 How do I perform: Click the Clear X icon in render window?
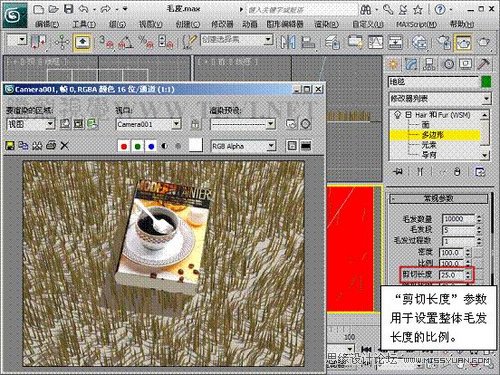coord(65,146)
